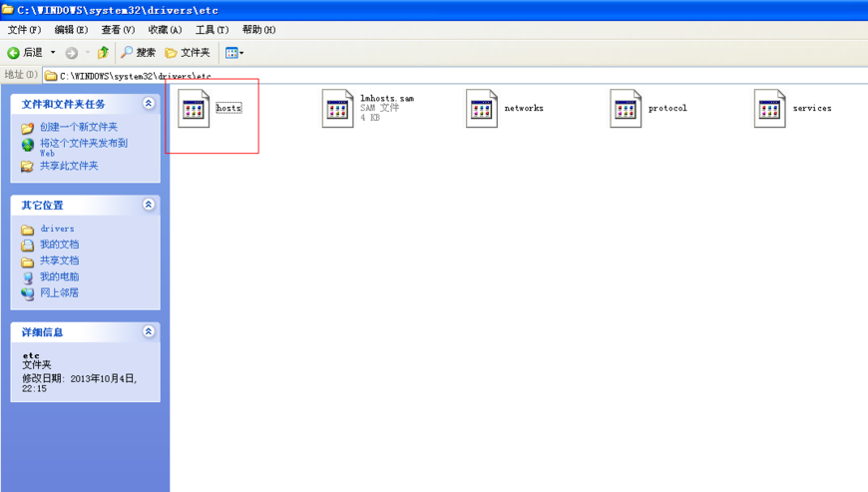The height and width of the screenshot is (492, 868).
Task: Go up one folder level
Action: point(103,53)
